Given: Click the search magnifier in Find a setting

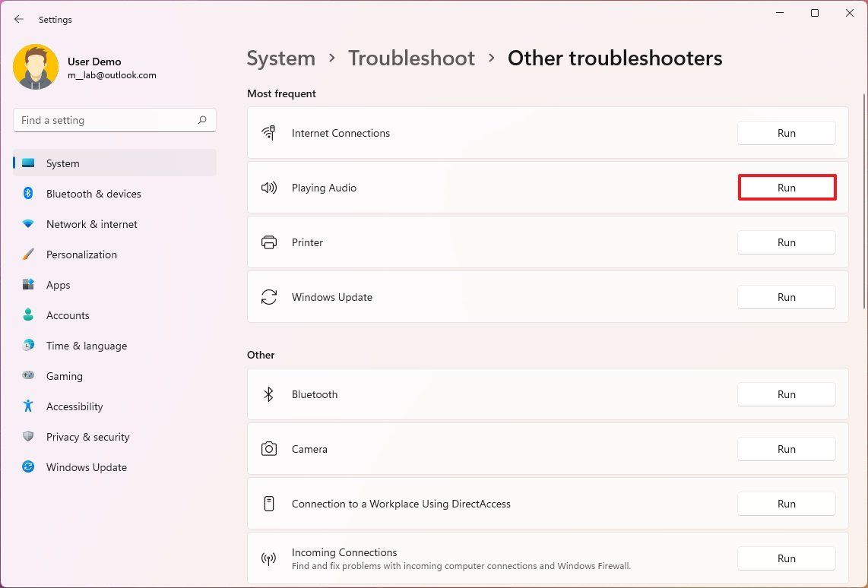Looking at the screenshot, I should tap(202, 119).
